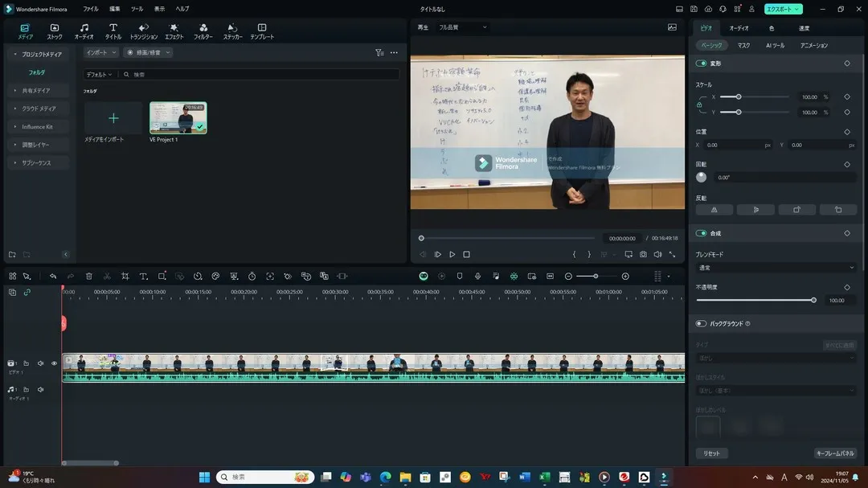Viewport: 868px width, 488px height.
Task: Select the VE Project 1 media thumbnail
Action: pyautogui.click(x=178, y=117)
